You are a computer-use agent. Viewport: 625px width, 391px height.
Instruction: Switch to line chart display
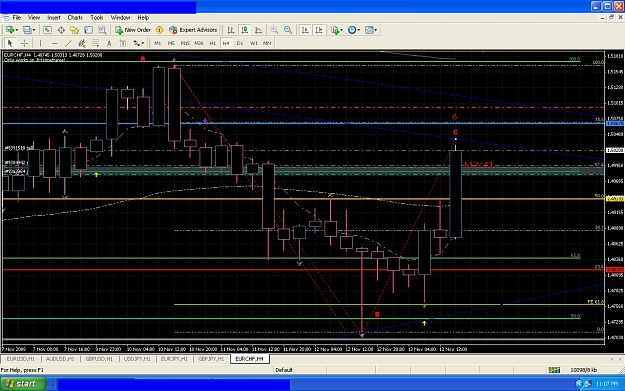coord(258,30)
